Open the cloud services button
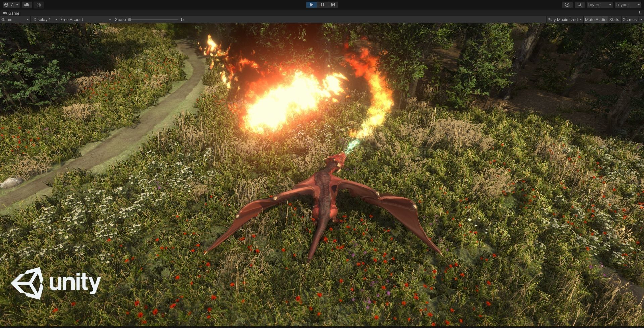The image size is (644, 328). coord(27,5)
